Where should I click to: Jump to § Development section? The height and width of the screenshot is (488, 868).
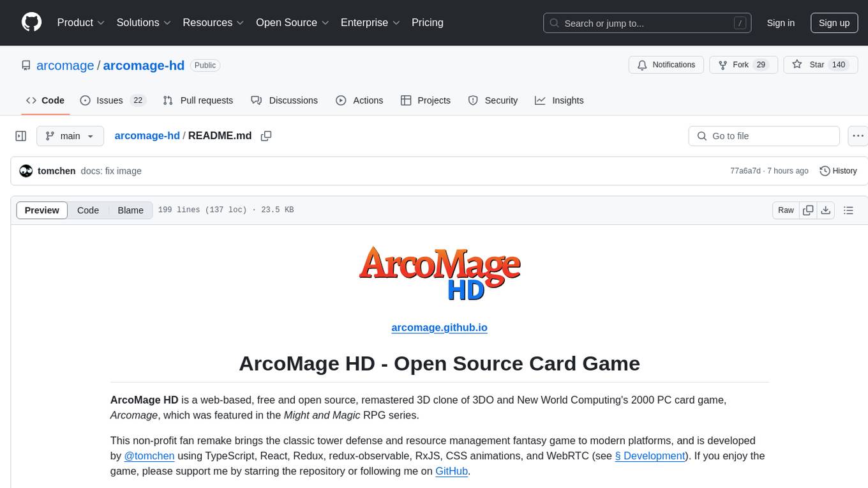pos(649,456)
